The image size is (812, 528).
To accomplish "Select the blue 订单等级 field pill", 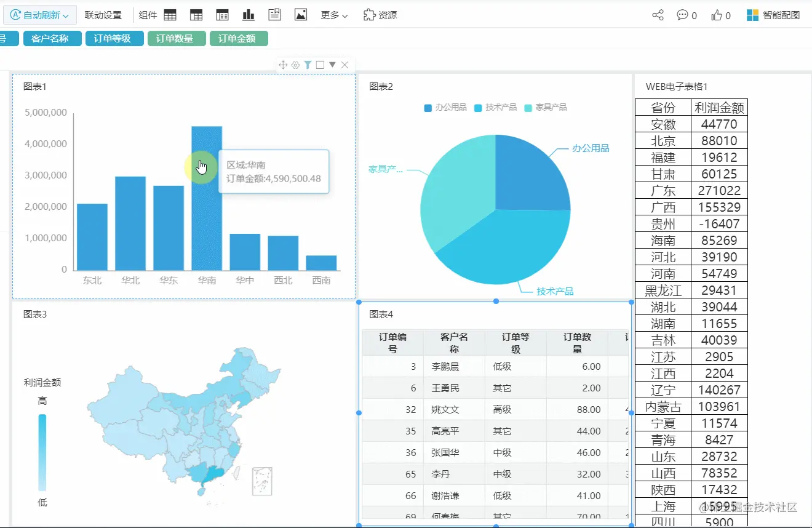I will pos(114,39).
